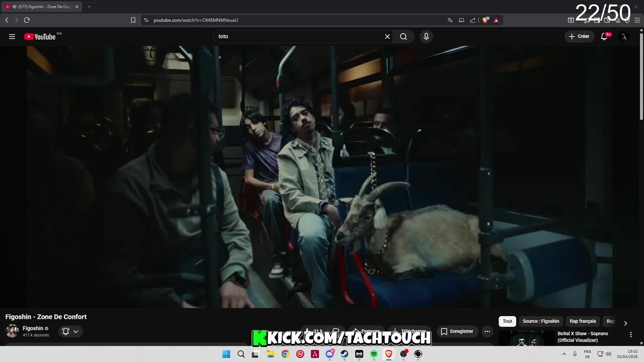The width and height of the screenshot is (644, 362).
Task: Save video with Enregistrer button
Action: coord(457,331)
